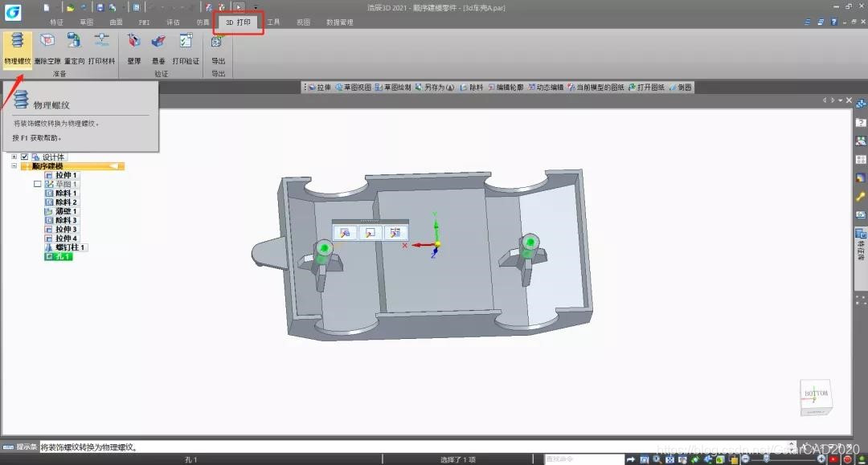Click the zoom area magnifier in status bar

click(x=657, y=459)
